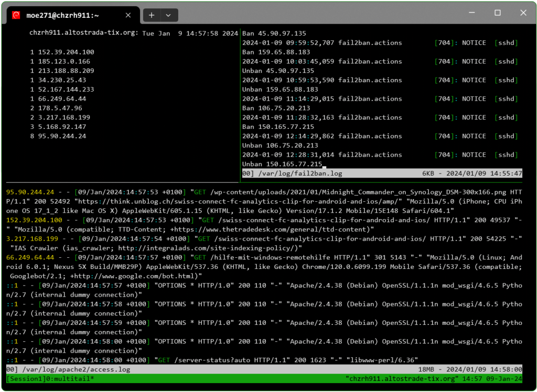Select the moe271@chzrh911 tab
This screenshot has height=392, width=537.
click(73, 15)
